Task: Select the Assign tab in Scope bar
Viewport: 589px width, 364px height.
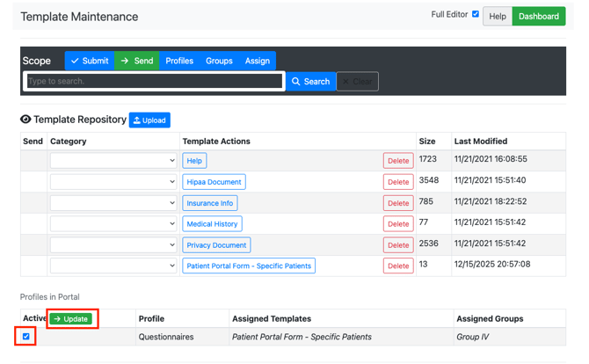Action: (258, 61)
